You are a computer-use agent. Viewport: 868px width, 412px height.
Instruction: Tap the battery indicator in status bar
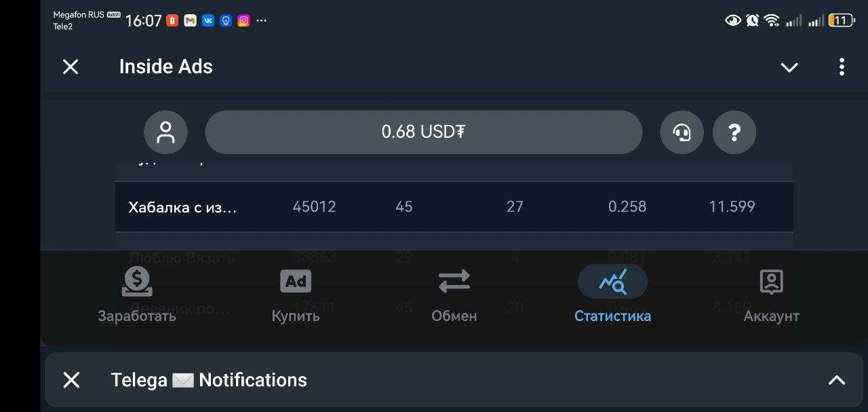pyautogui.click(x=841, y=20)
